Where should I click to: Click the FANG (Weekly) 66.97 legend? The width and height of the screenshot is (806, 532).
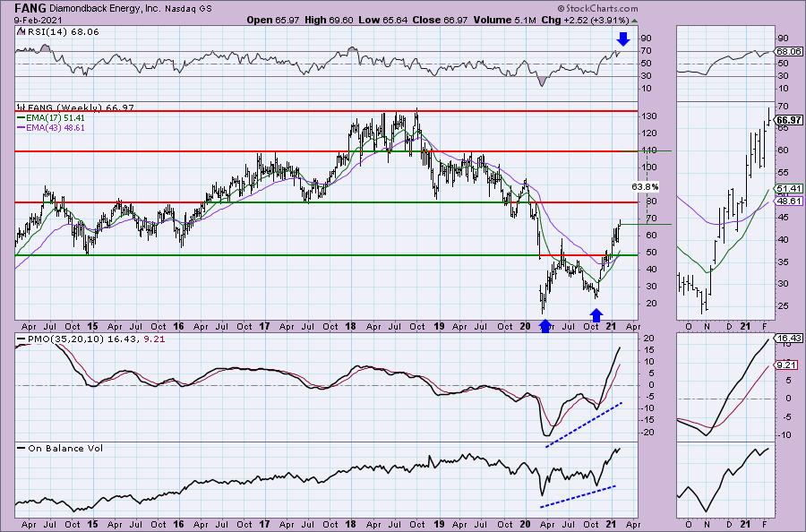point(75,107)
